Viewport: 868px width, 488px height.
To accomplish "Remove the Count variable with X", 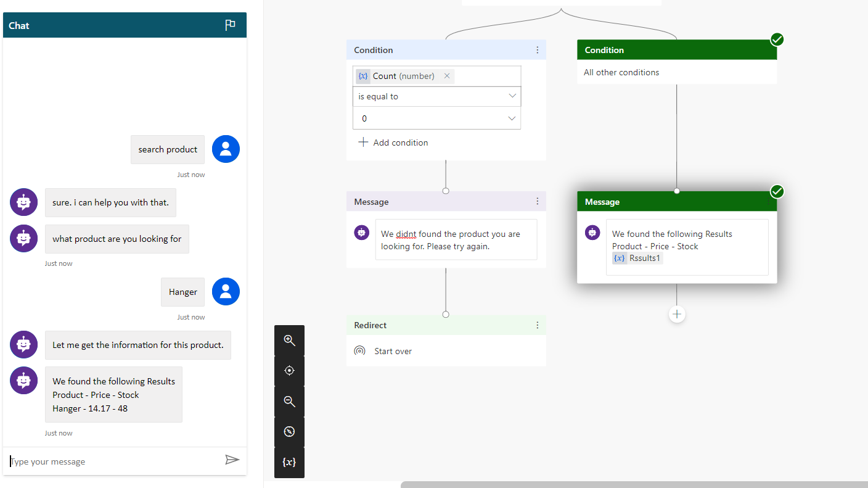I will point(447,76).
